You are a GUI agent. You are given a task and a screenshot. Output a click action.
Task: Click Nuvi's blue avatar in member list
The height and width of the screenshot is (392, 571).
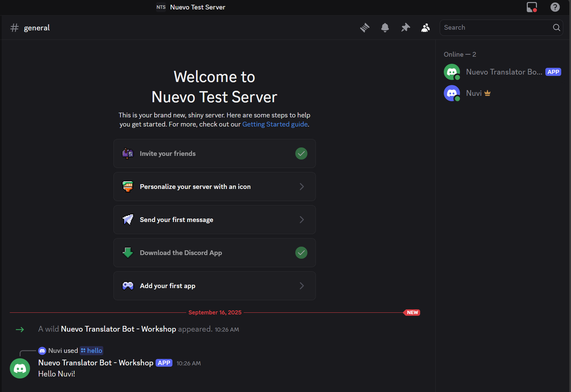click(452, 93)
